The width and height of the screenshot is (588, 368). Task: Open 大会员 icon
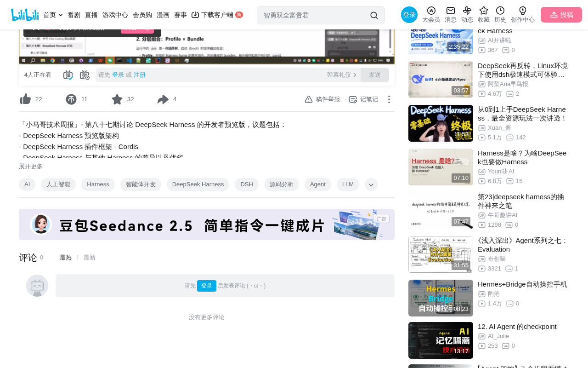tap(431, 15)
